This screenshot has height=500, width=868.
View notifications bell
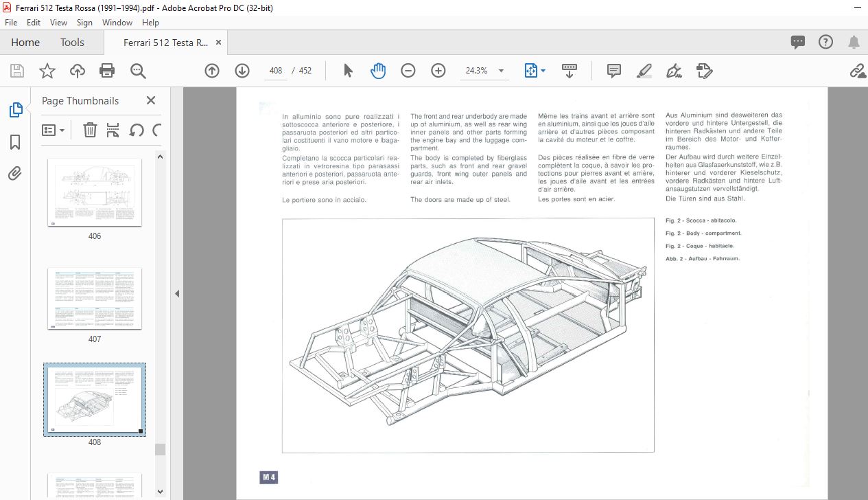coord(854,42)
